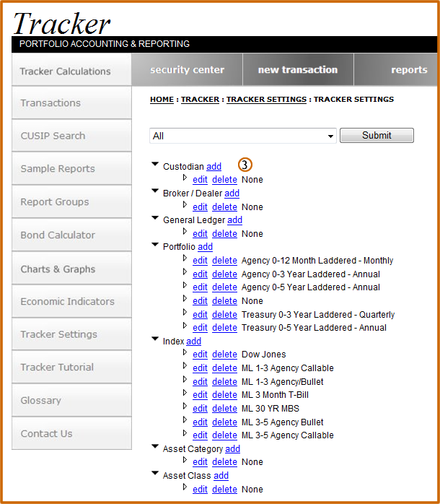Click the Tracker logo title
The height and width of the screenshot is (504, 440).
(61, 23)
